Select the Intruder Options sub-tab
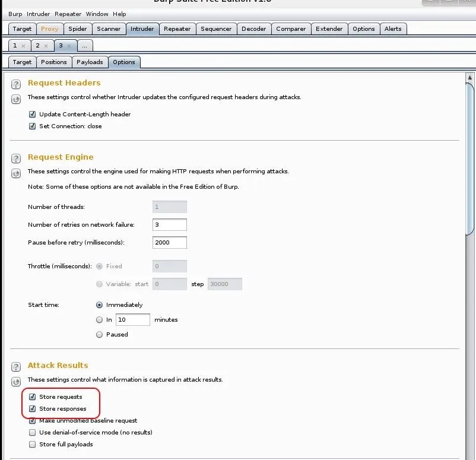476x460 pixels. tap(124, 62)
